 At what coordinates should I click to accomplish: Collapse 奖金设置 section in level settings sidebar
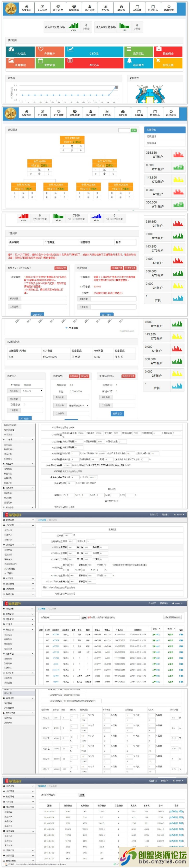[x=19, y=698]
